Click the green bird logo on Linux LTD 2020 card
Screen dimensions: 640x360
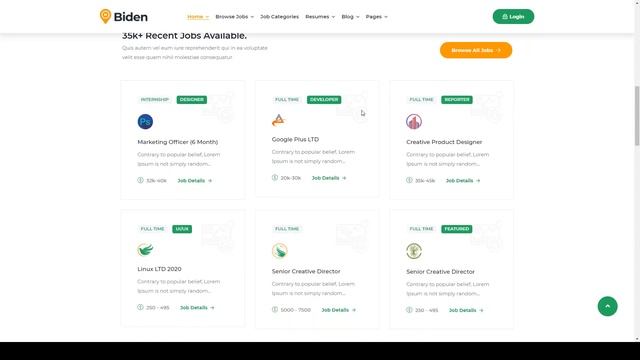tap(145, 249)
